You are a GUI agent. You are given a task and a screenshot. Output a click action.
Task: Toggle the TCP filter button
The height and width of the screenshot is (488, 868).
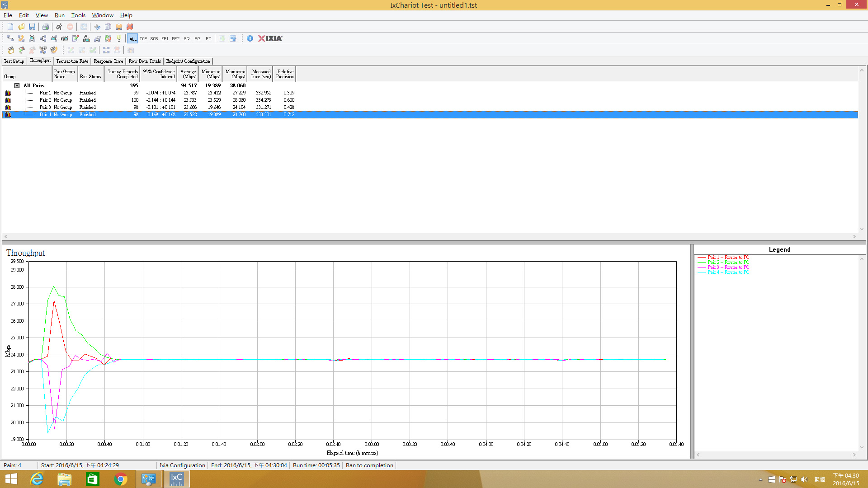[x=143, y=38]
